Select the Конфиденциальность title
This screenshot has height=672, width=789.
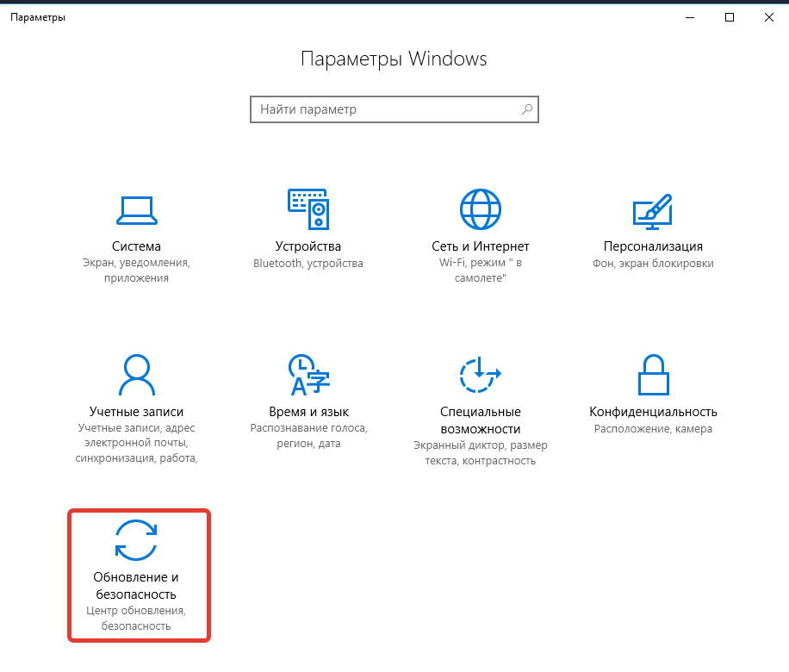[x=653, y=412]
